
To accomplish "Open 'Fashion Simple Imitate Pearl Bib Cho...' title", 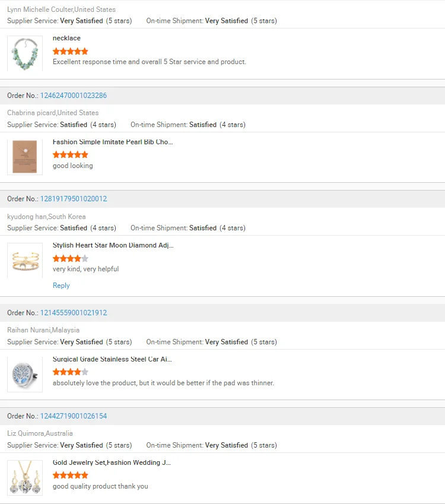I will point(113,142).
